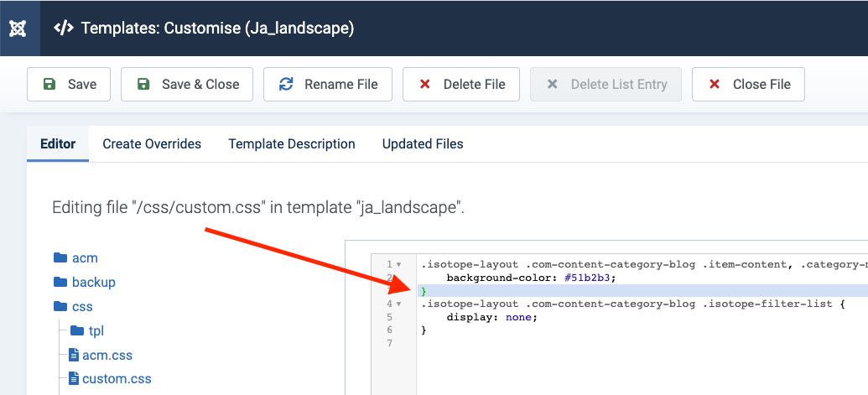
Task: Click the Close File button
Action: point(748,84)
